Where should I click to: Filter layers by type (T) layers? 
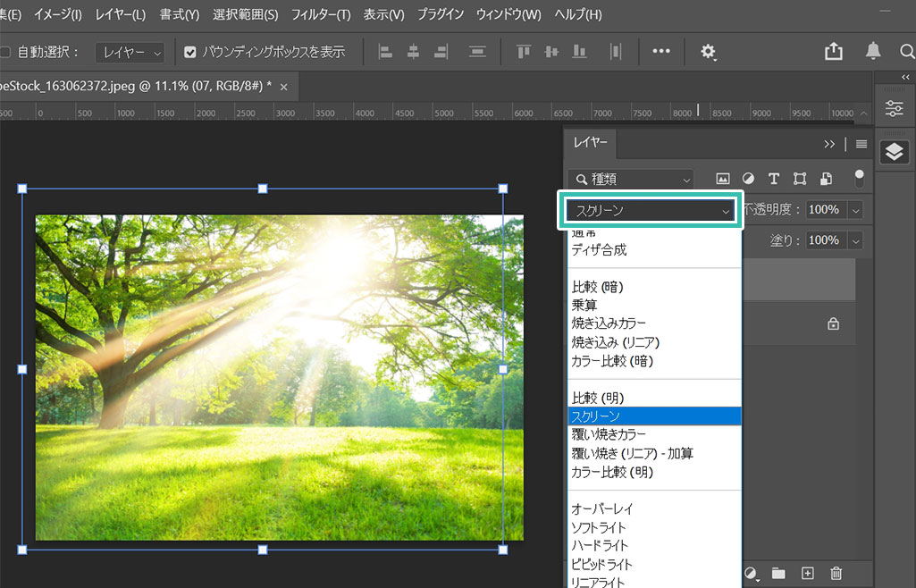(774, 179)
